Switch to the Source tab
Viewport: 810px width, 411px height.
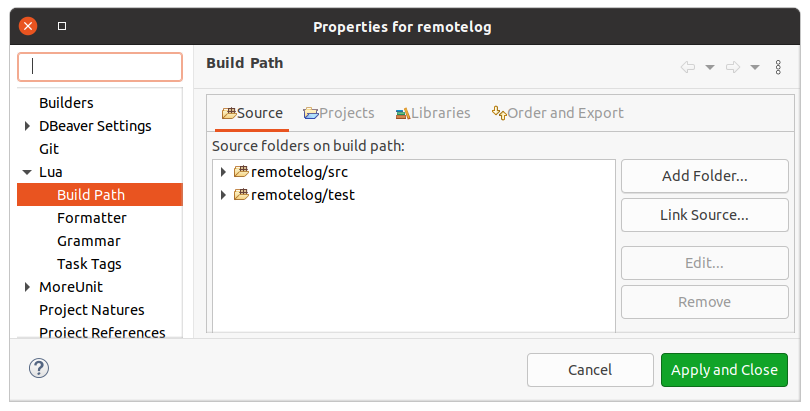pos(252,113)
